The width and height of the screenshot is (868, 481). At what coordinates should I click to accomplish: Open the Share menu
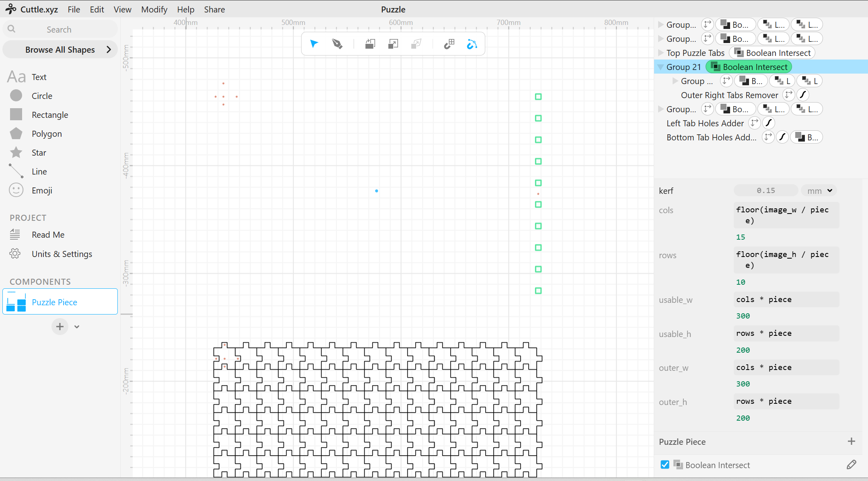(x=214, y=9)
